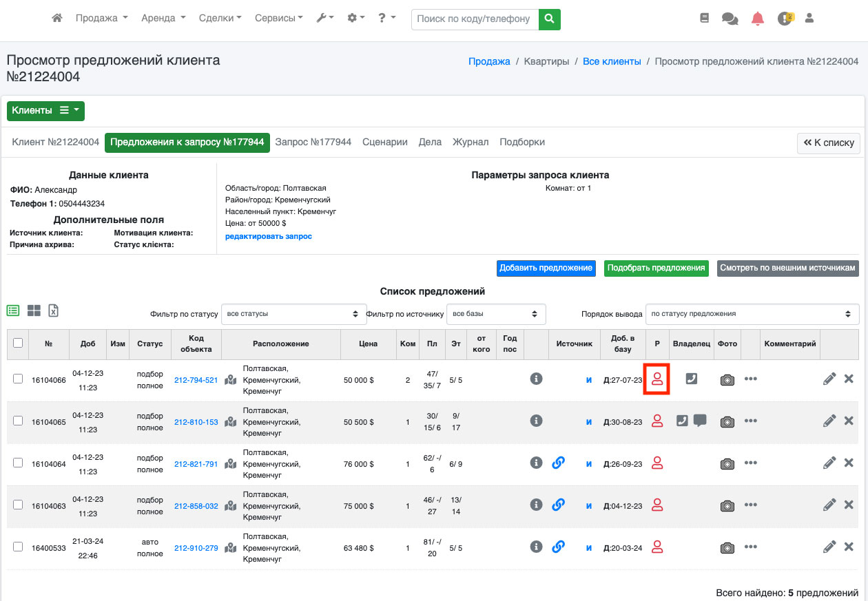Click edit pencil for offer 16104065
This screenshot has height=601, width=868.
point(829,421)
